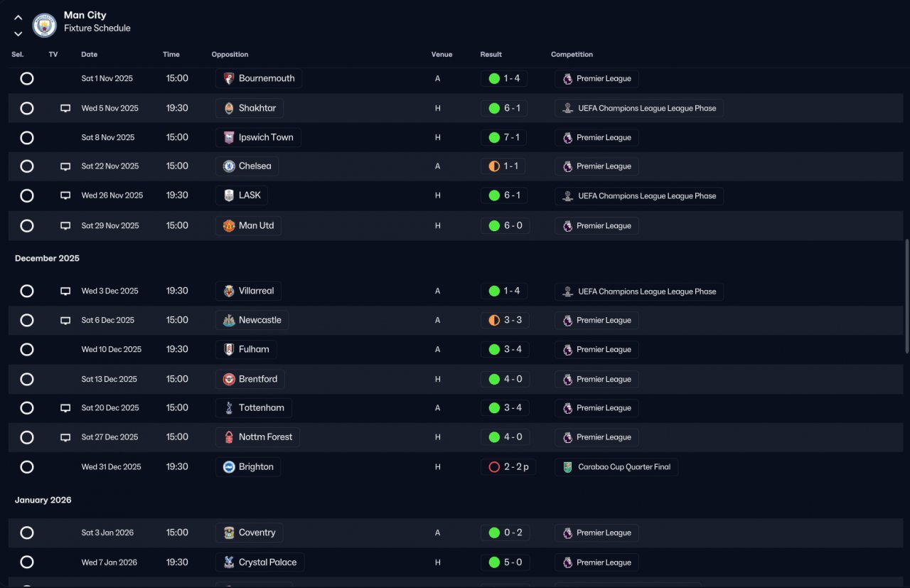Click the down chevron next to Man City
Image resolution: width=910 pixels, height=588 pixels.
tap(18, 33)
